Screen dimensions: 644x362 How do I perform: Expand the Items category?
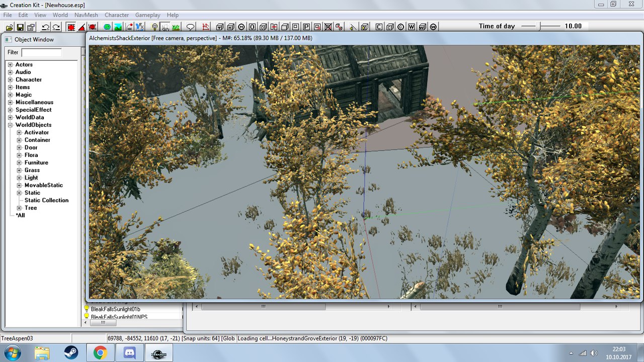pyautogui.click(x=10, y=87)
